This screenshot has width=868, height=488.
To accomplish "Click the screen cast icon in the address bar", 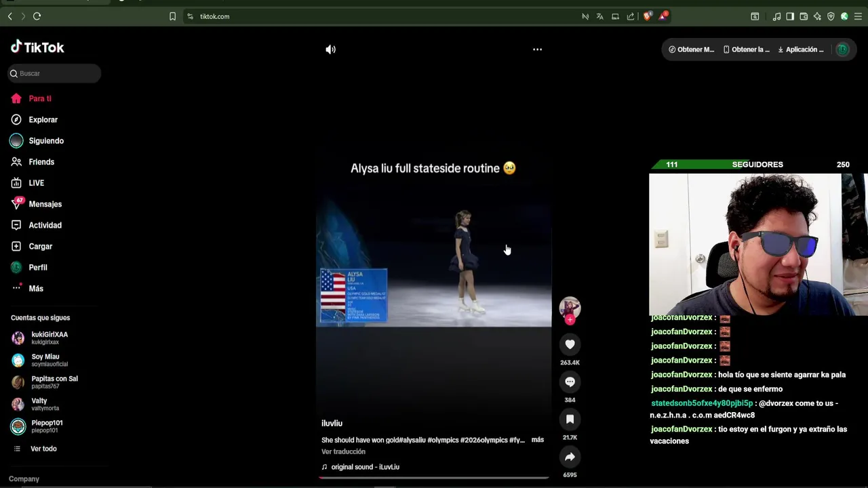I will [615, 16].
